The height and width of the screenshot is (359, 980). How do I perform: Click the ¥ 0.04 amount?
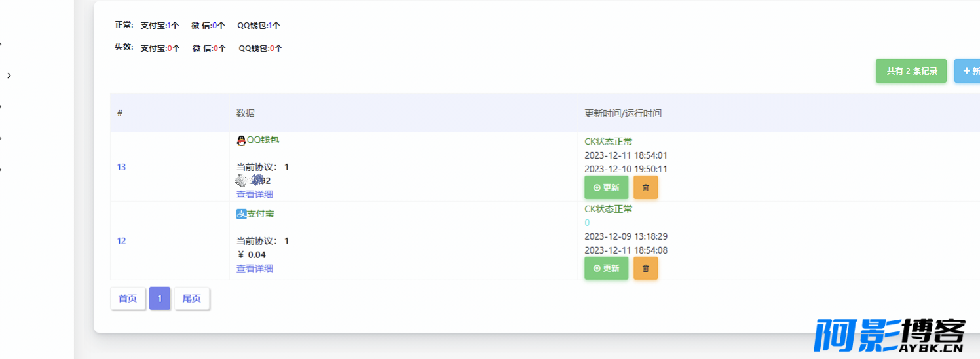coord(252,255)
